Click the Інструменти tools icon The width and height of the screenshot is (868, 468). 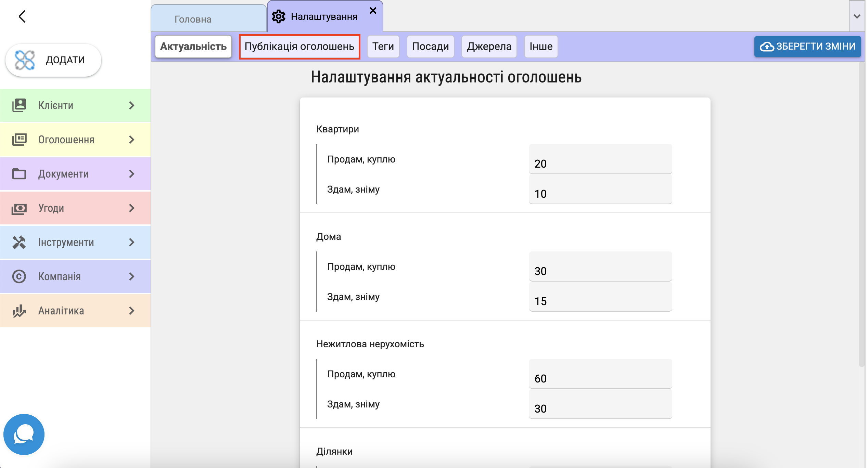(x=19, y=242)
